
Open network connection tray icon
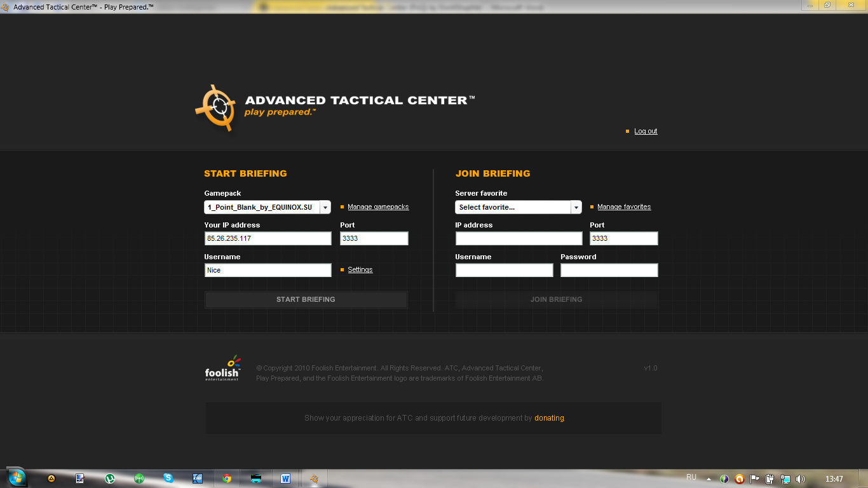tap(785, 479)
